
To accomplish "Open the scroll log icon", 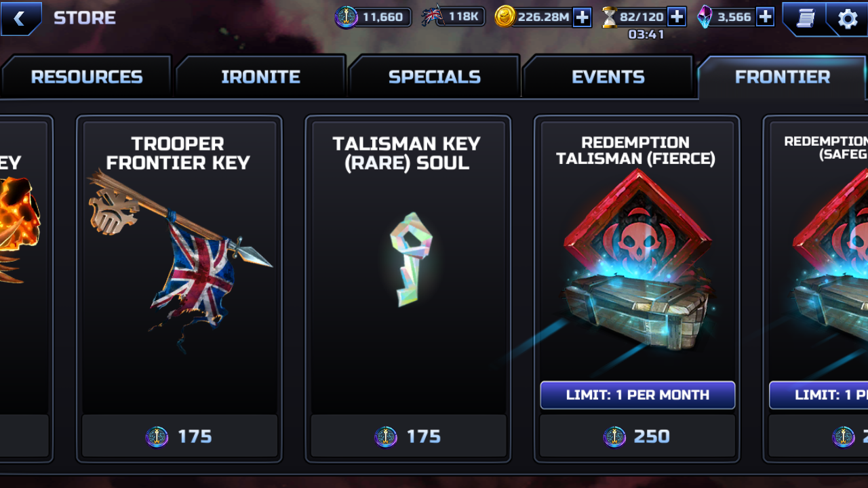I will [805, 18].
